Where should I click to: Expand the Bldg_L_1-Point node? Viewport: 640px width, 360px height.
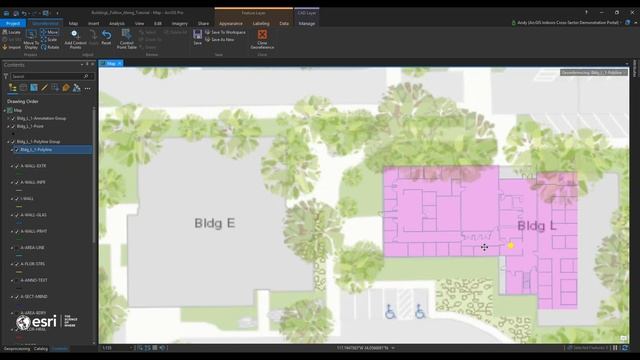click(x=8, y=127)
